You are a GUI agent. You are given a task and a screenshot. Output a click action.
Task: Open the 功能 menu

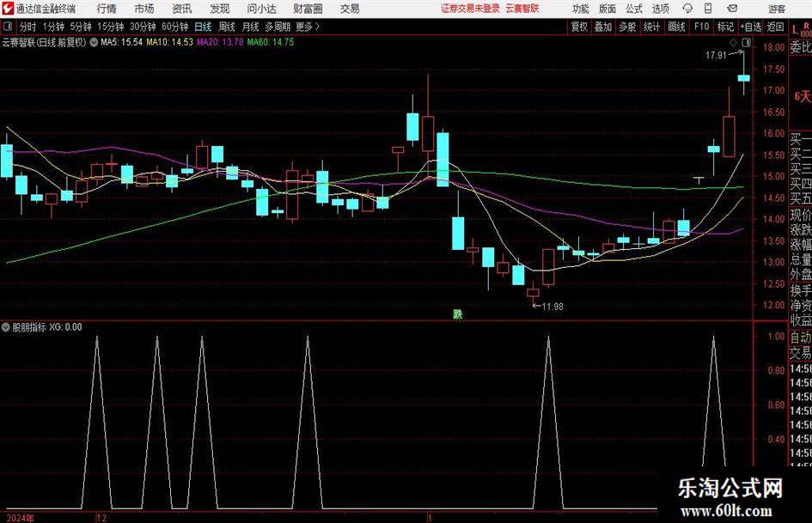point(581,9)
